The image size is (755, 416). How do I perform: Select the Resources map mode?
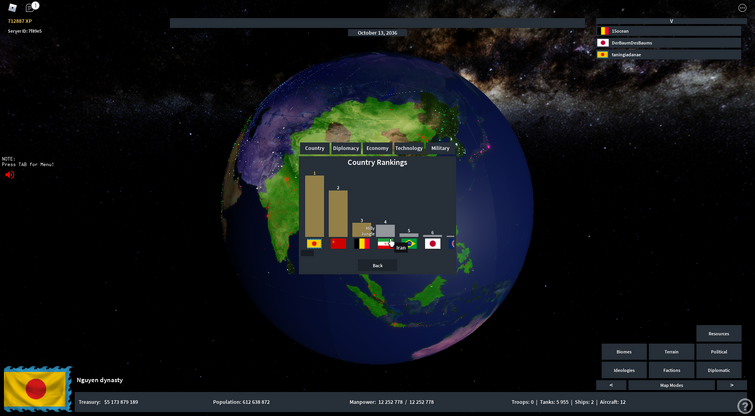tap(718, 334)
